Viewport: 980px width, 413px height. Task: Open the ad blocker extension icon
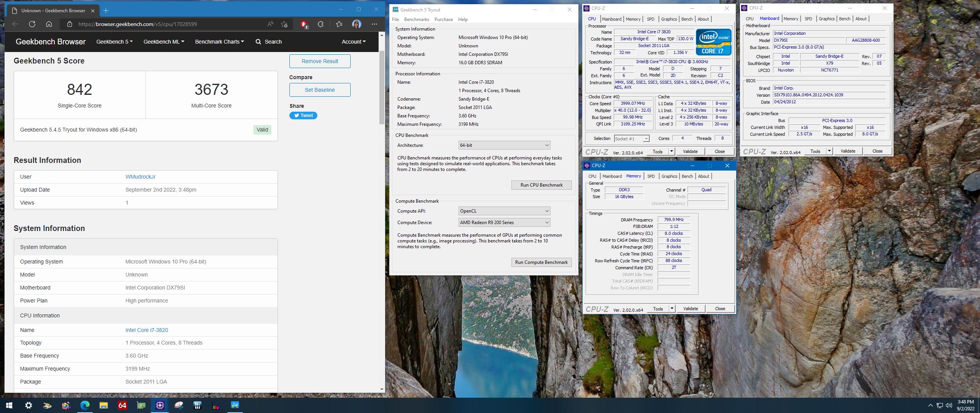tap(304, 24)
